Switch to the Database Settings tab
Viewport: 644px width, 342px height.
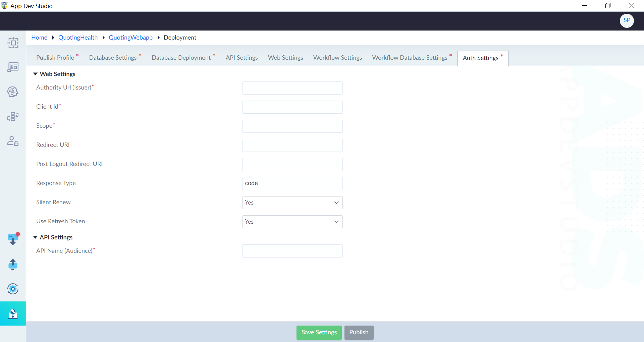point(115,58)
